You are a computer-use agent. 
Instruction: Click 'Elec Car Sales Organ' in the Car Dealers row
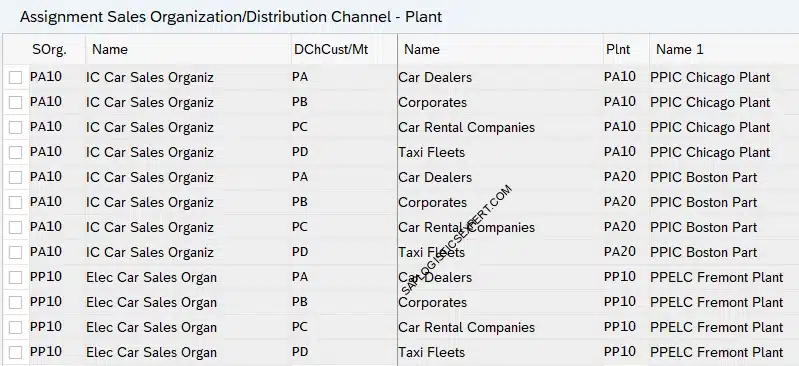[x=151, y=277]
